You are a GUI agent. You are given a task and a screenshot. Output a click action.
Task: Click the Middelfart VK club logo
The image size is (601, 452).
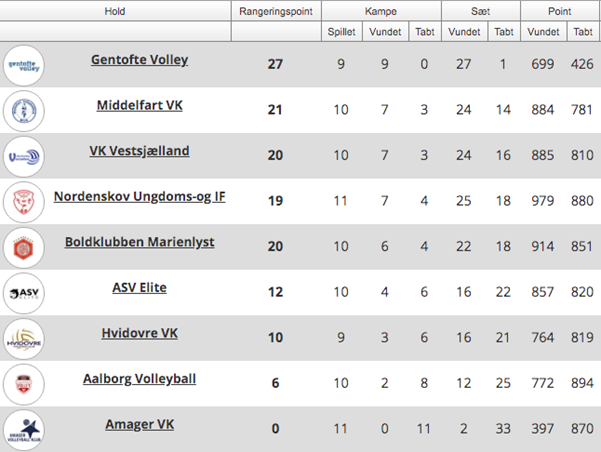click(24, 111)
